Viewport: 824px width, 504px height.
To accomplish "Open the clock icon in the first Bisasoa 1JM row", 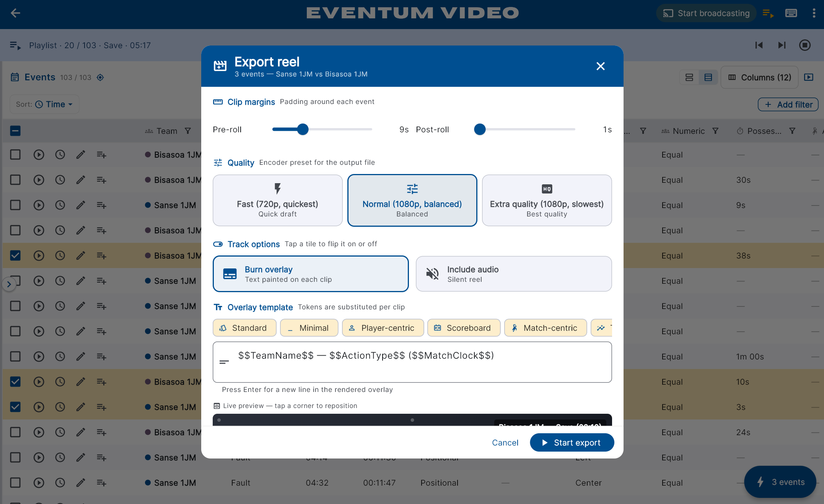I will coord(60,154).
